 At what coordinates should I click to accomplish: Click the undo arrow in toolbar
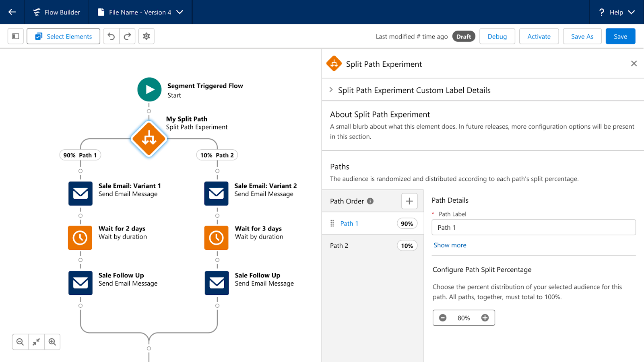click(111, 36)
